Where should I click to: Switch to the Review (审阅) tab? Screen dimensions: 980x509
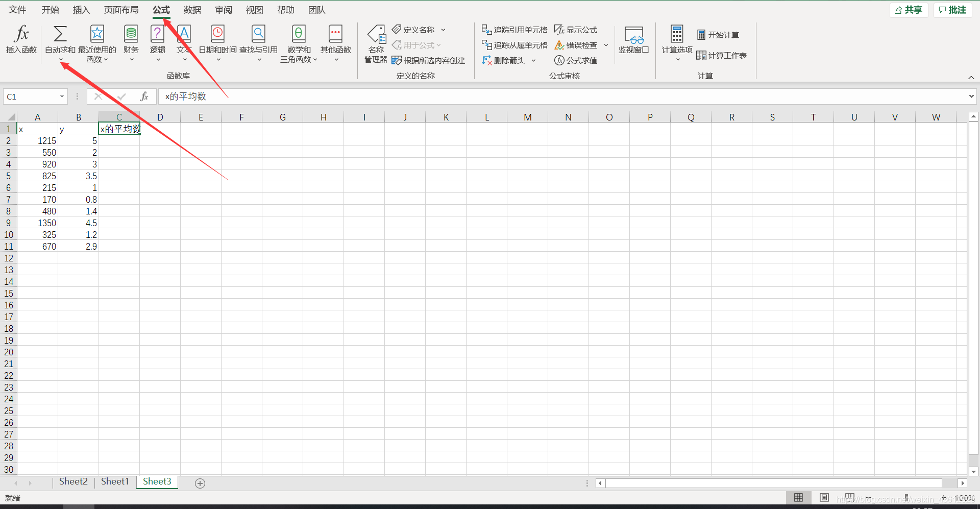pyautogui.click(x=224, y=10)
